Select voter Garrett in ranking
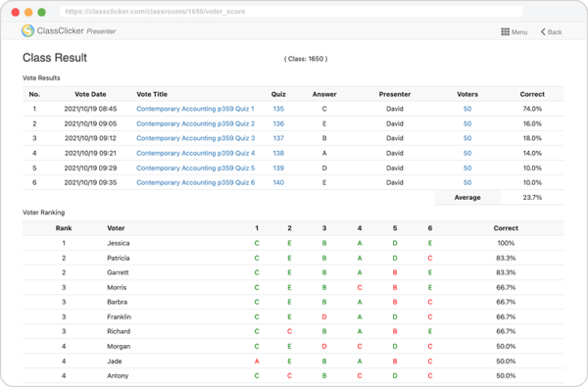The image size is (588, 387). (118, 272)
